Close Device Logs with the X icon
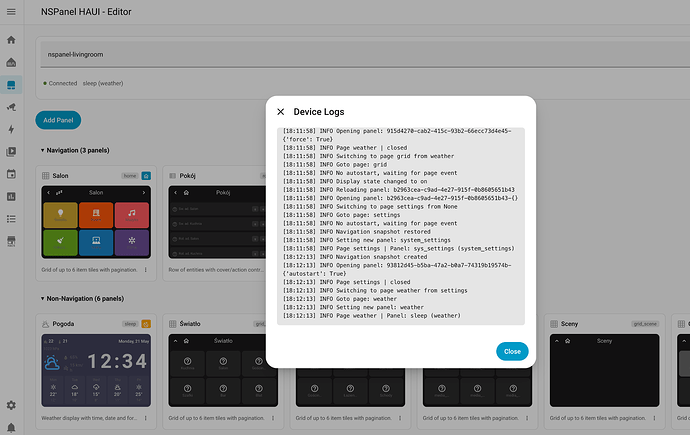 [x=281, y=112]
